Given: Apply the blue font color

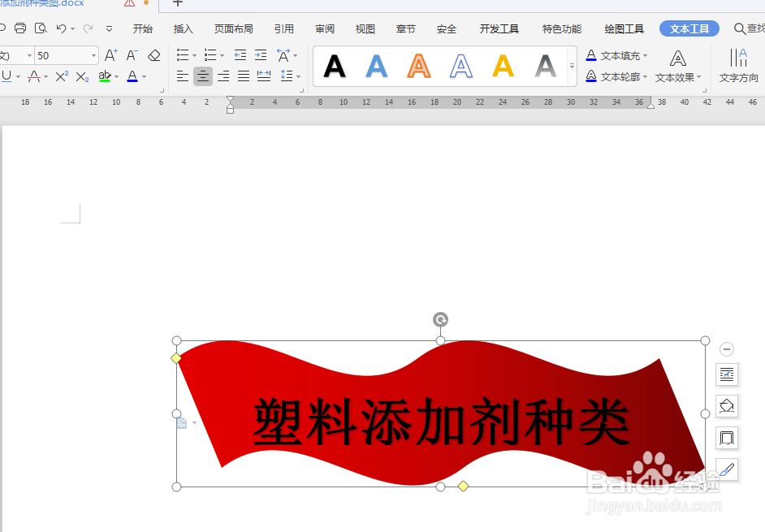Looking at the screenshot, I should (132, 76).
